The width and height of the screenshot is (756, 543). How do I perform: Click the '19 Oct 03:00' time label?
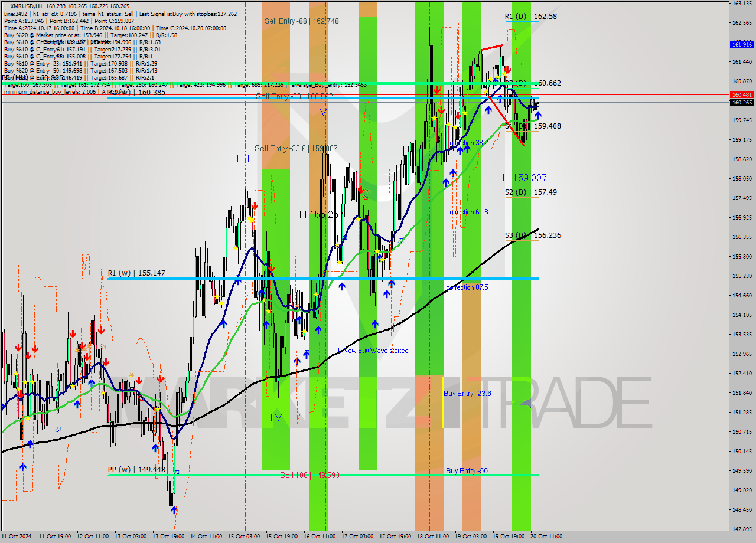click(471, 537)
